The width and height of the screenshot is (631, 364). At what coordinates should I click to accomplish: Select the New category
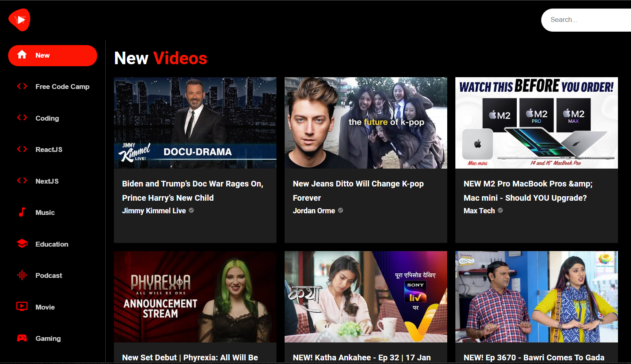(52, 55)
